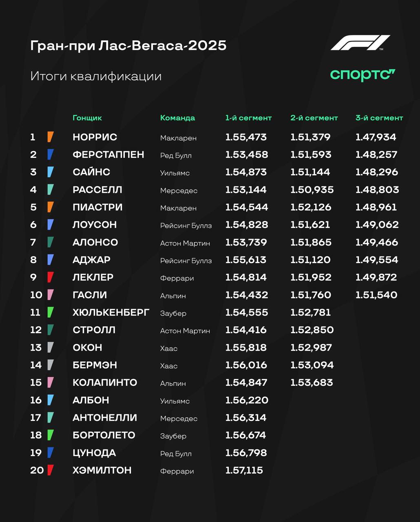Image resolution: width=420 pixels, height=522 pixels.
Task: Click Норрис's pole time 1.47,934
Action: [x=376, y=137]
